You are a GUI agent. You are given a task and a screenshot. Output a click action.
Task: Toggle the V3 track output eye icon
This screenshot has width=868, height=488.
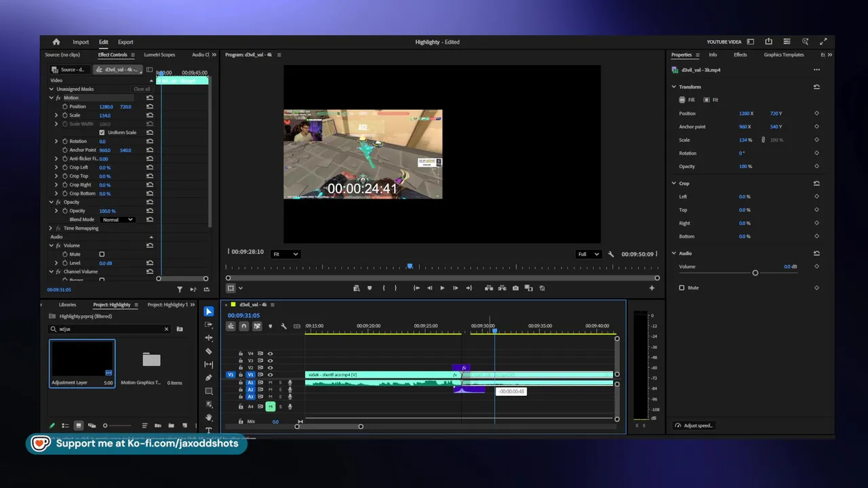click(x=270, y=361)
